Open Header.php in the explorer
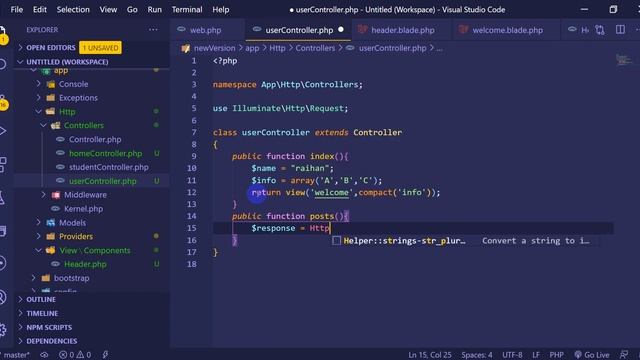 click(x=85, y=264)
